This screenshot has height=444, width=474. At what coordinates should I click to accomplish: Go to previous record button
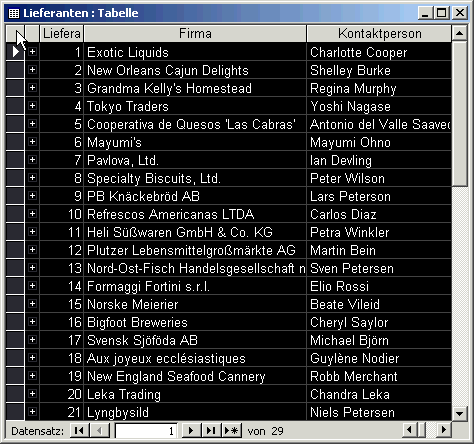pyautogui.click(x=100, y=431)
